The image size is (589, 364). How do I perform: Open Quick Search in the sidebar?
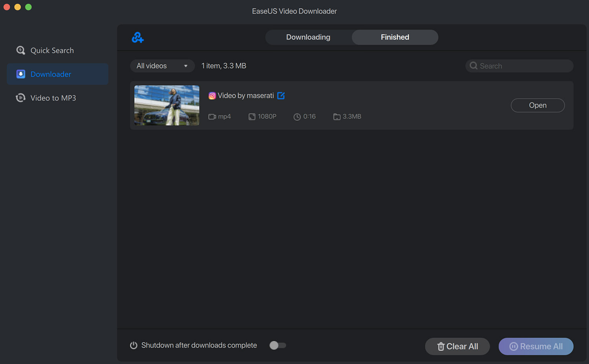(58, 51)
